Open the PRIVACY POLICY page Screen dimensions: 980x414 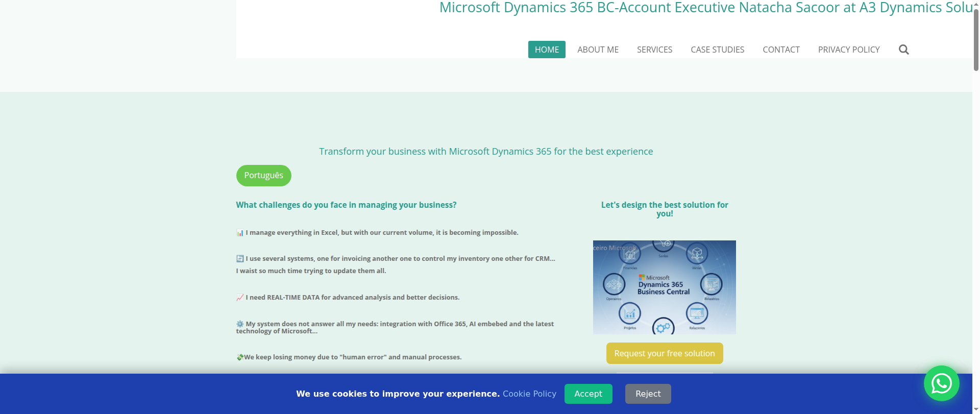849,50
